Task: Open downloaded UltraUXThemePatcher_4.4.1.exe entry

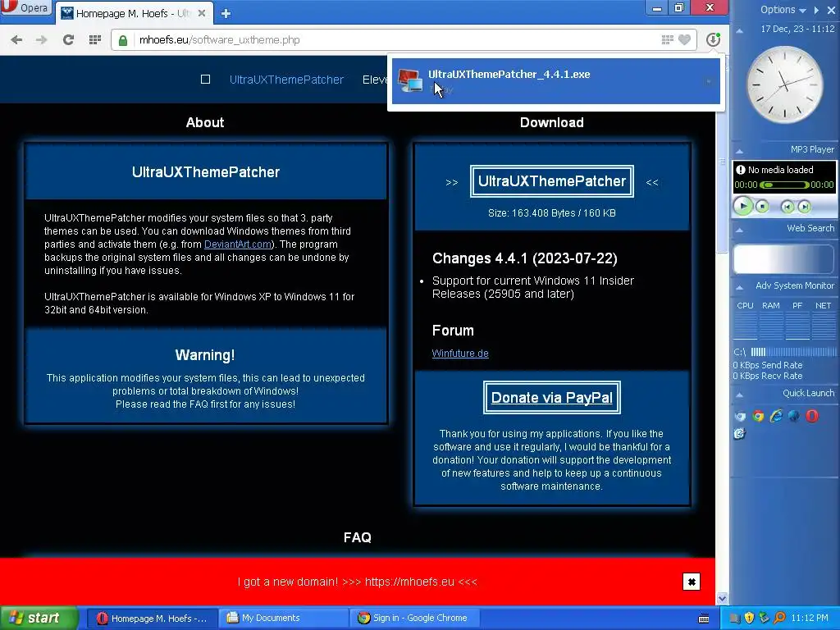Action: pyautogui.click(x=555, y=81)
